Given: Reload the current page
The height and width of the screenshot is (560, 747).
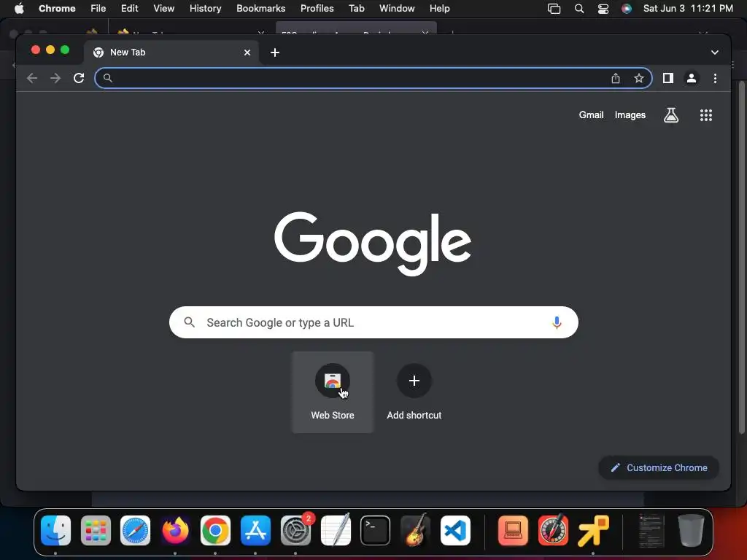Looking at the screenshot, I should 79,78.
